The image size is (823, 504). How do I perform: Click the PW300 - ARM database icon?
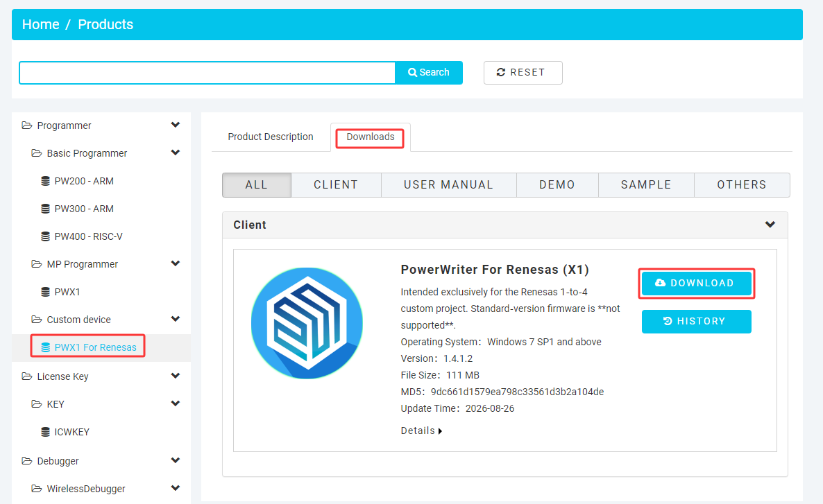(46, 209)
